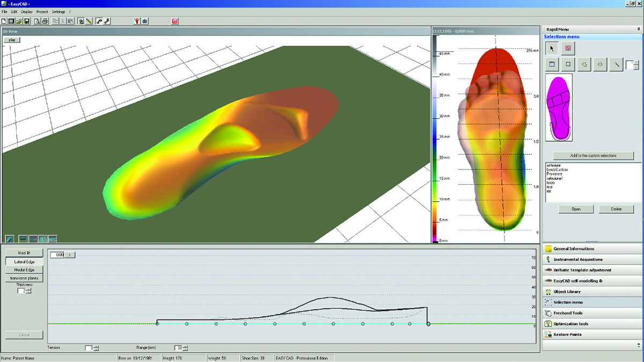Click the Save floppy disk toolbar icon
This screenshot has height=362, width=644.
click(26, 21)
